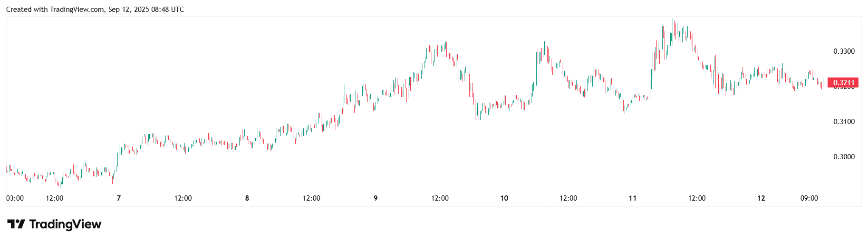Viewport: 868px width, 242px height.
Task: Click the TradingView logo icon
Action: 16,224
